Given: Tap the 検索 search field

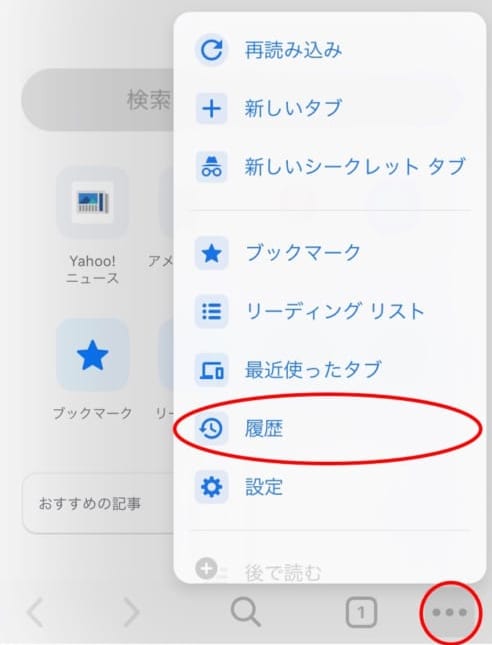Looking at the screenshot, I should tap(99, 100).
